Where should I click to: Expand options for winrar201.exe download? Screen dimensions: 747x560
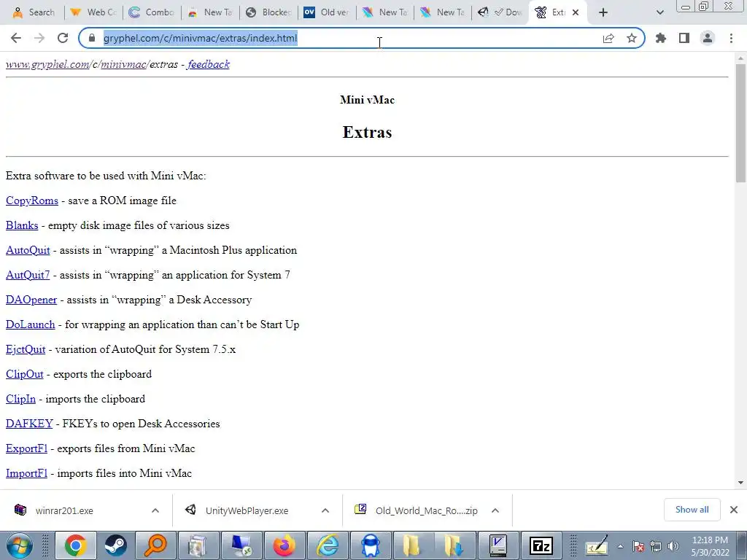tap(155, 510)
